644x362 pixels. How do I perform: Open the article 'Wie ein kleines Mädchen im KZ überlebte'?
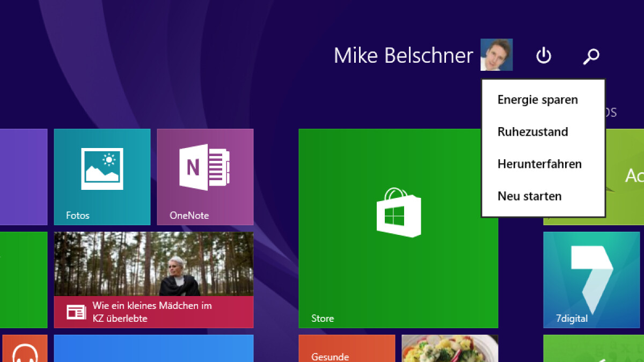(x=154, y=280)
